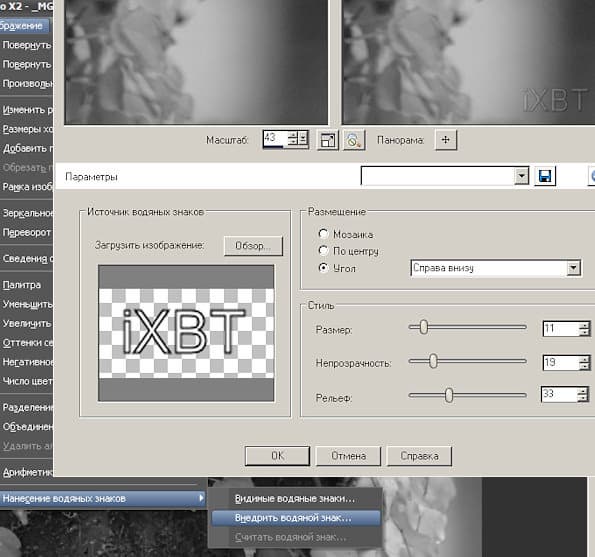Select Уменьшить menu item
Viewport: 595px width, 557px height.
pyautogui.click(x=27, y=304)
